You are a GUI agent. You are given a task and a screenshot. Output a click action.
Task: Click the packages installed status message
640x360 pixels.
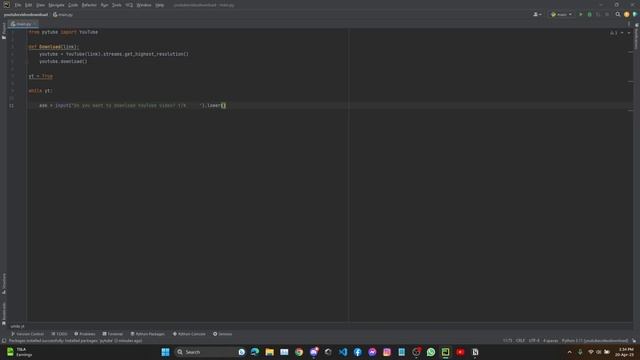coord(76,341)
